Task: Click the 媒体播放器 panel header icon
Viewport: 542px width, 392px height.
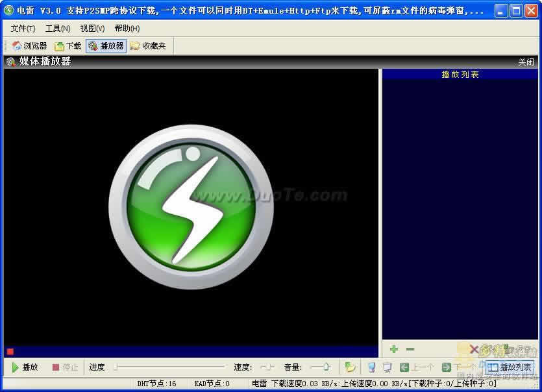Action: 11,62
